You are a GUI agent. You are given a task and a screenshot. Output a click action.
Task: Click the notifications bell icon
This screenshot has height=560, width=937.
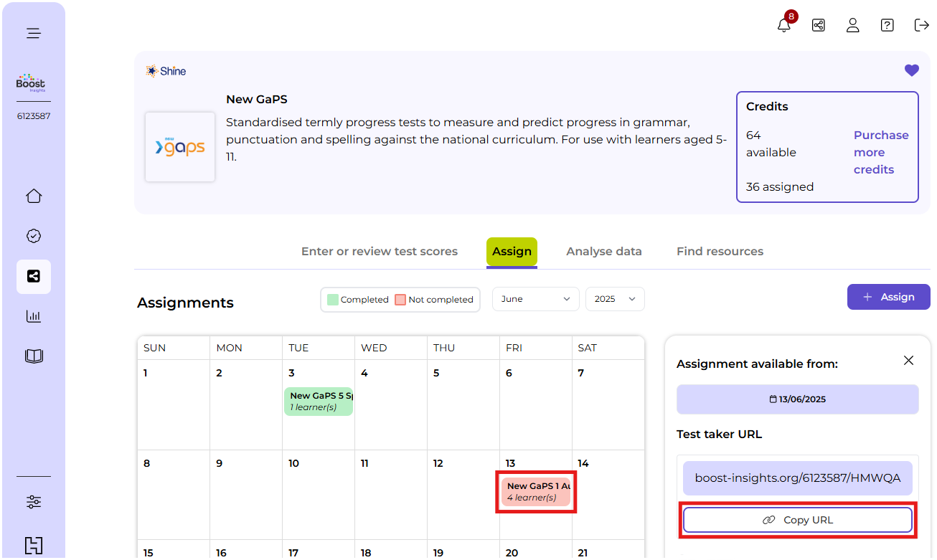(783, 26)
